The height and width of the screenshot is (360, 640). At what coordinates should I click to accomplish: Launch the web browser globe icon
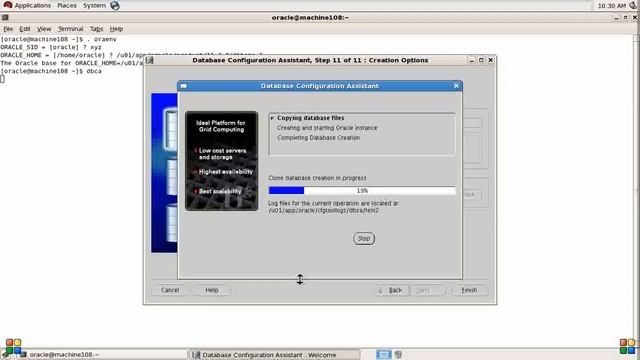115,5
